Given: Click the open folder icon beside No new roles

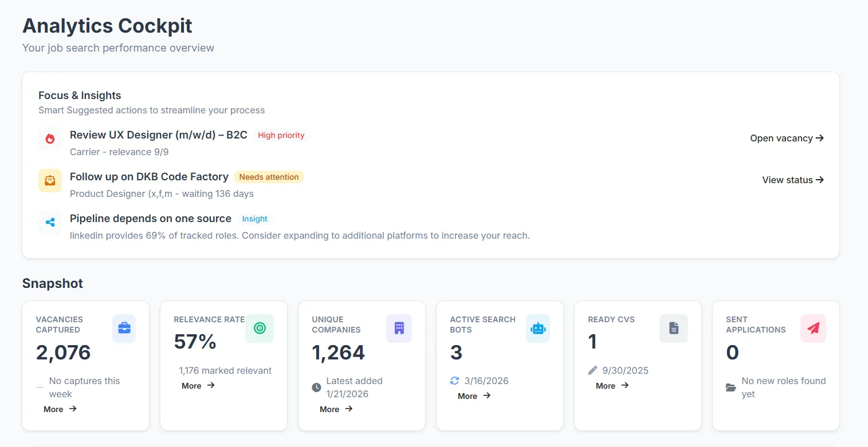Looking at the screenshot, I should pyautogui.click(x=731, y=387).
